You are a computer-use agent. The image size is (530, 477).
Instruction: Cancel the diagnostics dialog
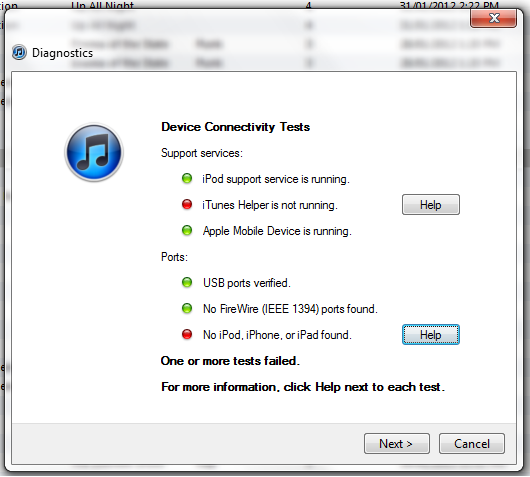click(x=472, y=444)
